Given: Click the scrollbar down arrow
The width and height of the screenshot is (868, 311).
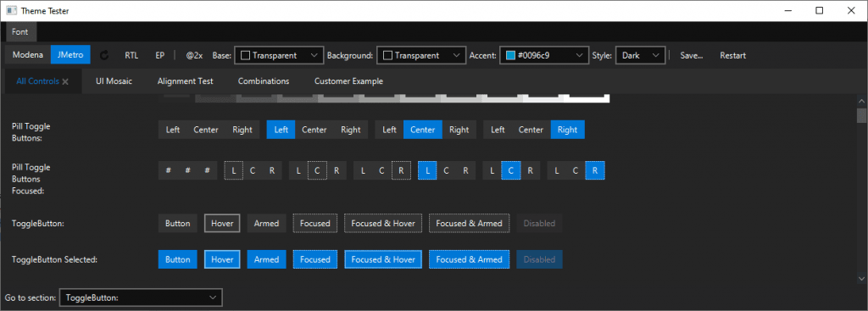Looking at the screenshot, I should (x=861, y=278).
